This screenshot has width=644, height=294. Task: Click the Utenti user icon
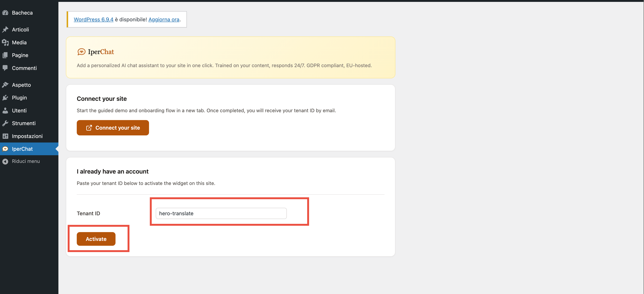pyautogui.click(x=5, y=110)
